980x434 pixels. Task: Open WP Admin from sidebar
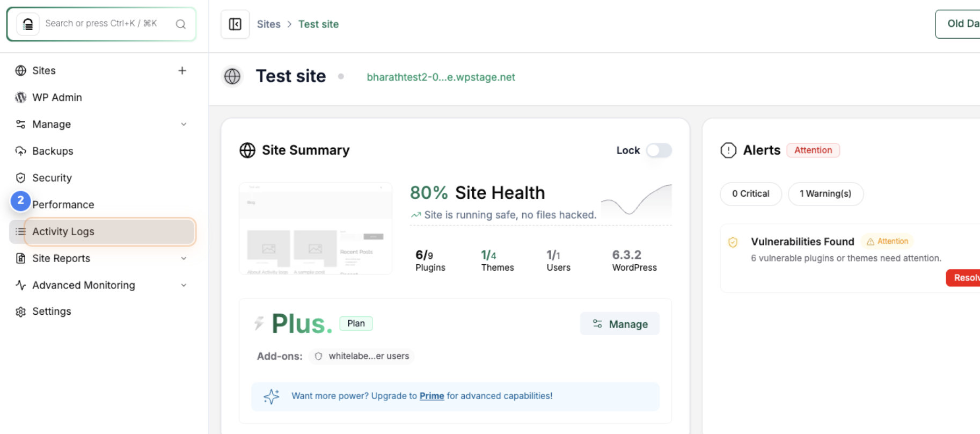coord(57,97)
